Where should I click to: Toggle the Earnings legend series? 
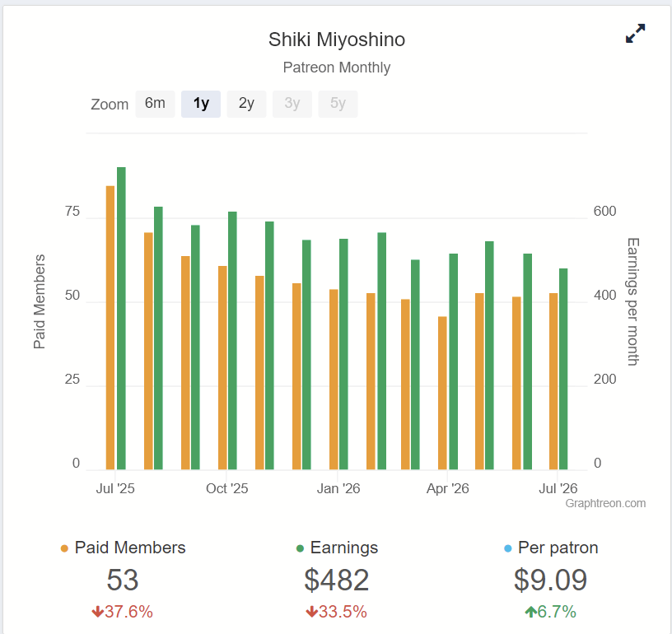338,548
